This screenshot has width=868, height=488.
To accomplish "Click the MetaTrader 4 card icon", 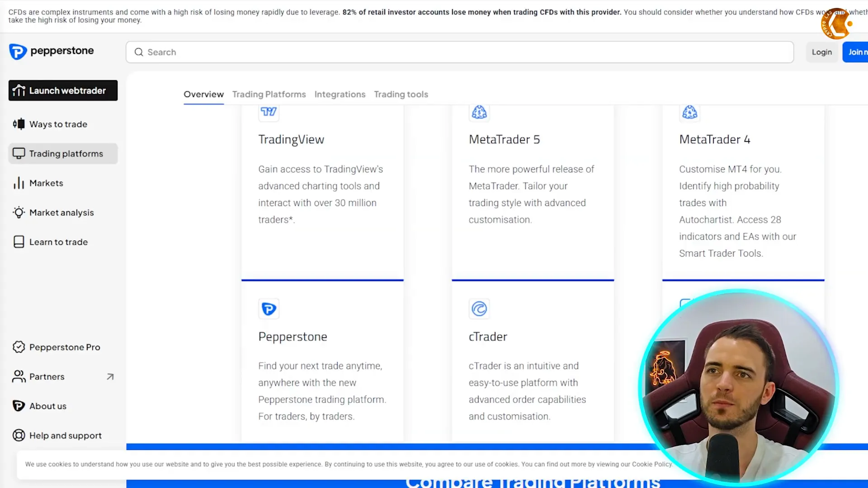I will tap(689, 112).
